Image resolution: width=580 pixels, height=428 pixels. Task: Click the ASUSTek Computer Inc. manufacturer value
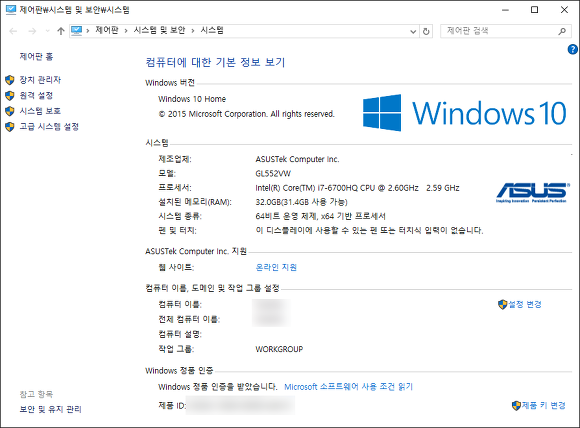tap(297, 159)
